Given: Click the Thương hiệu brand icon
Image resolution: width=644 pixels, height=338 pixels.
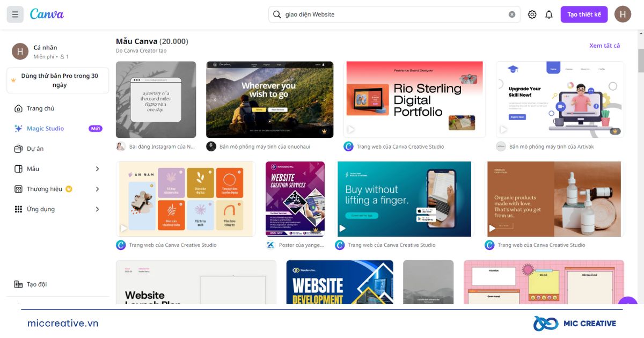Looking at the screenshot, I should pyautogui.click(x=18, y=189).
